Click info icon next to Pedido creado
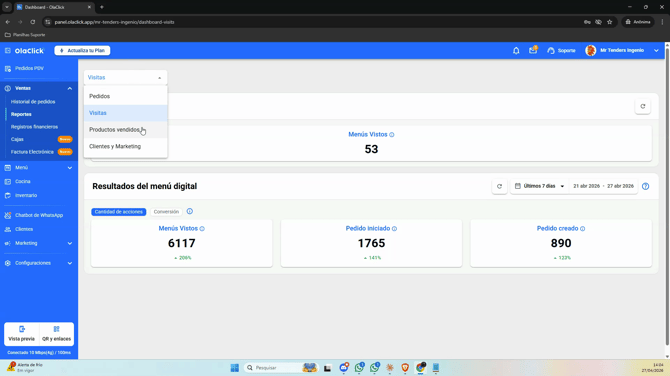This screenshot has width=670, height=376. (x=582, y=229)
